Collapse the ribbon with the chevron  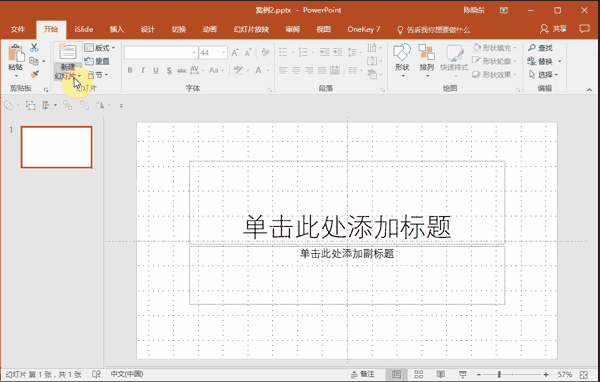pyautogui.click(x=589, y=90)
